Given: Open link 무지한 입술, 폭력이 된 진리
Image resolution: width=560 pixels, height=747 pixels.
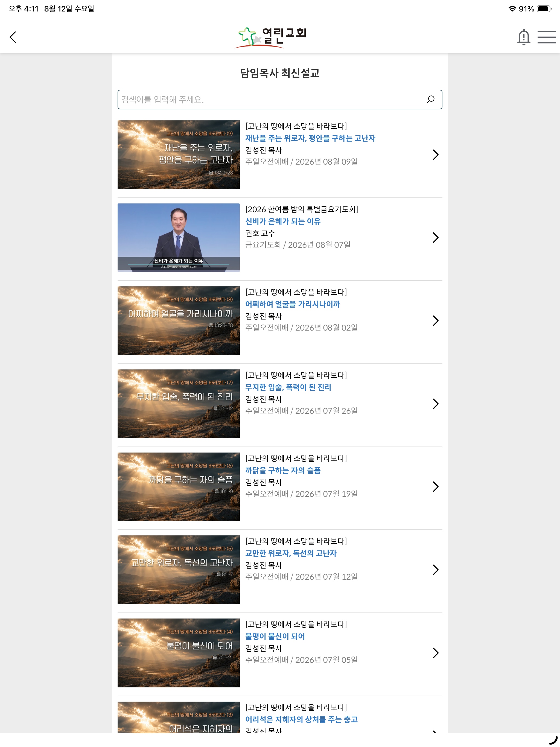Looking at the screenshot, I should tap(288, 387).
